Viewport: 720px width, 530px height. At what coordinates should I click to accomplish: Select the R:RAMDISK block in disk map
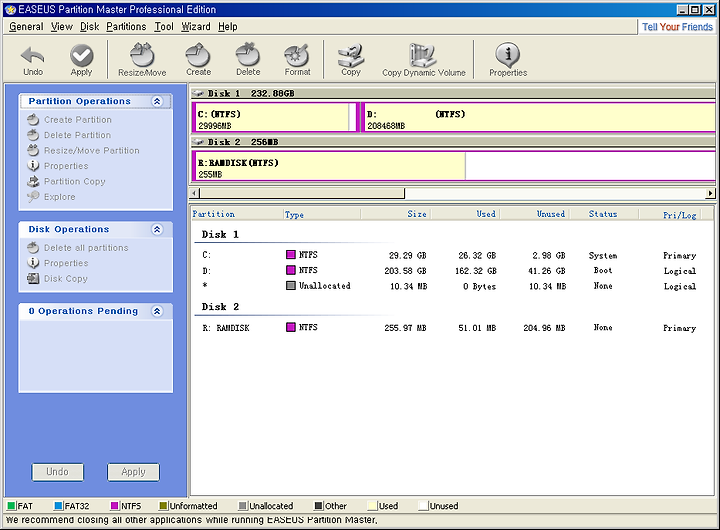(x=454, y=166)
